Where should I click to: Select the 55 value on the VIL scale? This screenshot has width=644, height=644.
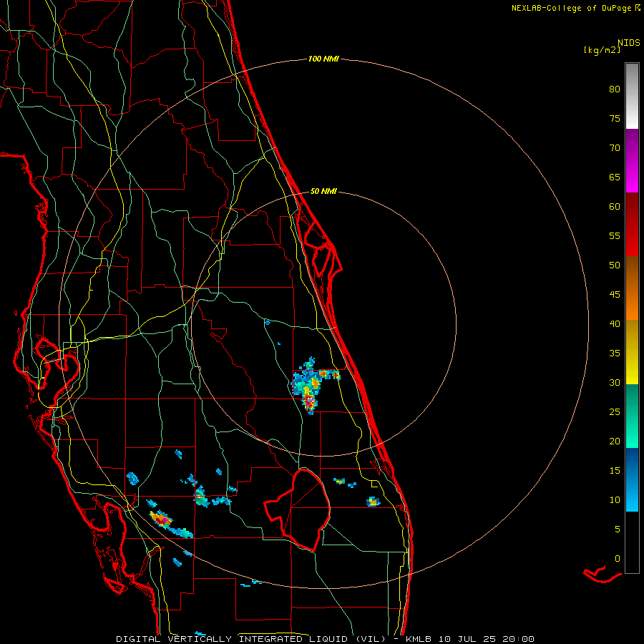tap(615, 235)
